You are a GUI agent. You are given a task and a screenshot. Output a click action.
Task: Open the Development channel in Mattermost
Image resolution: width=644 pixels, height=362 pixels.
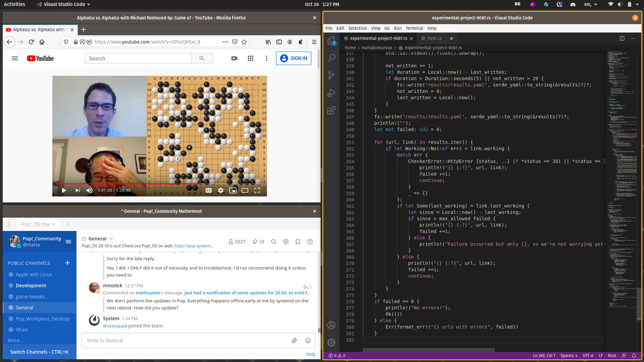pyautogui.click(x=31, y=286)
